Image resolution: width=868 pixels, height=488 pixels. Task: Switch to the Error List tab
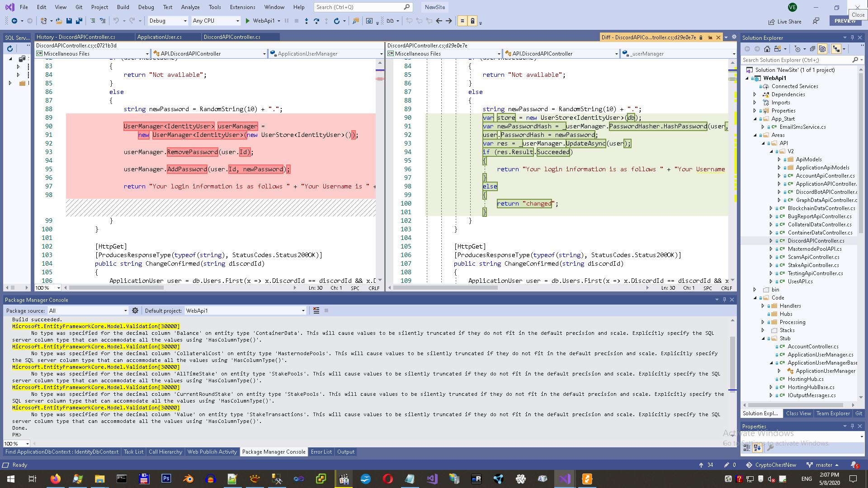click(x=321, y=452)
